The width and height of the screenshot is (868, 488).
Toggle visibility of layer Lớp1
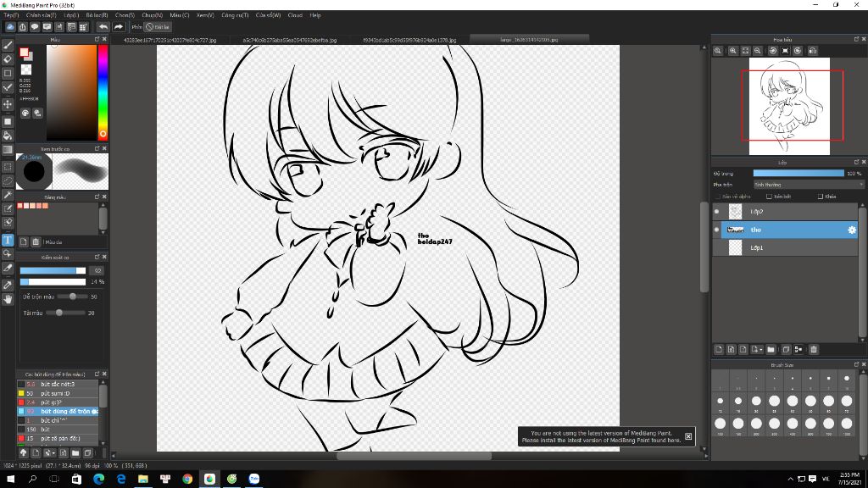tap(717, 248)
